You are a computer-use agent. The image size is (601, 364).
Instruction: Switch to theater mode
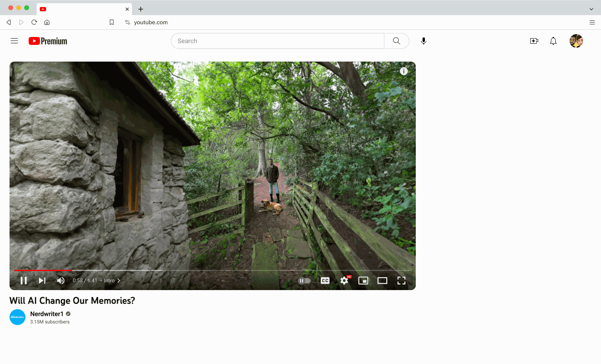[382, 281]
